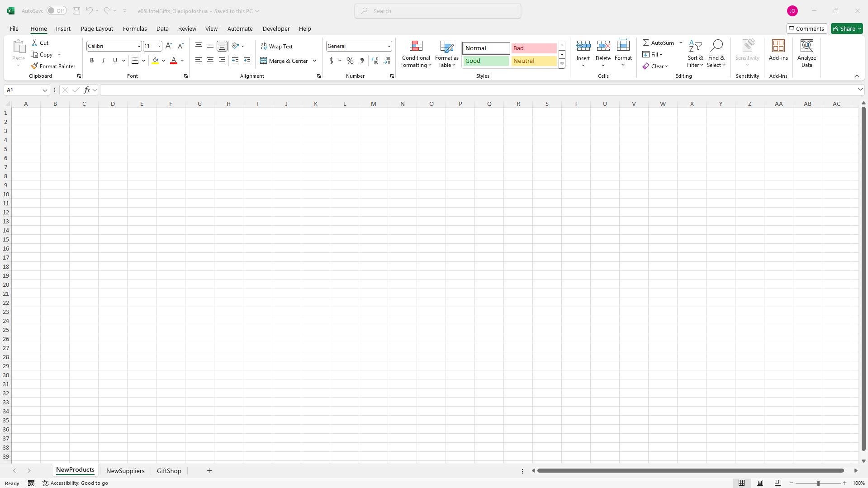Toggle underline formatting
868x488 pixels.
coord(114,60)
